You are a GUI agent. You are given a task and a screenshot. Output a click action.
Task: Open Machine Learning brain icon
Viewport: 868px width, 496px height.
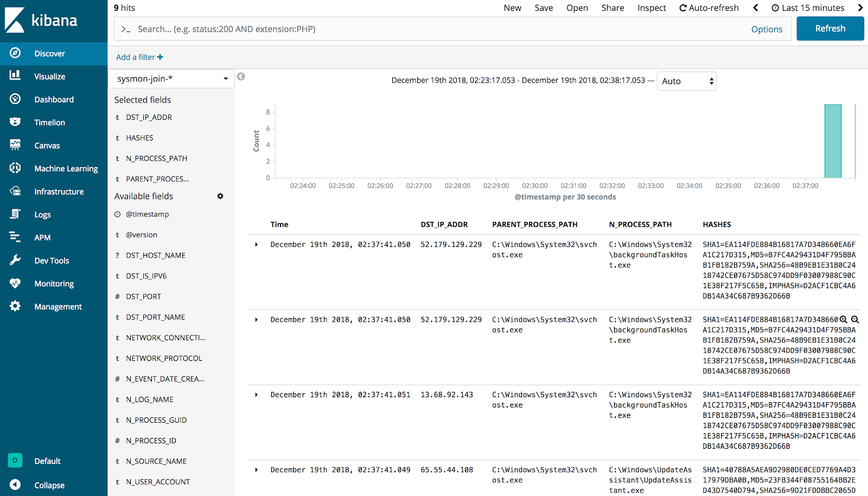point(15,168)
